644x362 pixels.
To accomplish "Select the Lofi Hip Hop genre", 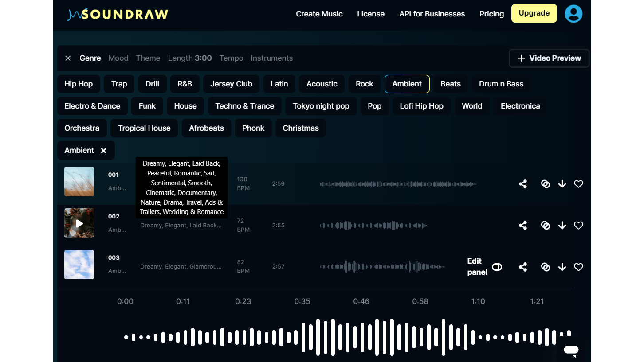I will point(422,106).
